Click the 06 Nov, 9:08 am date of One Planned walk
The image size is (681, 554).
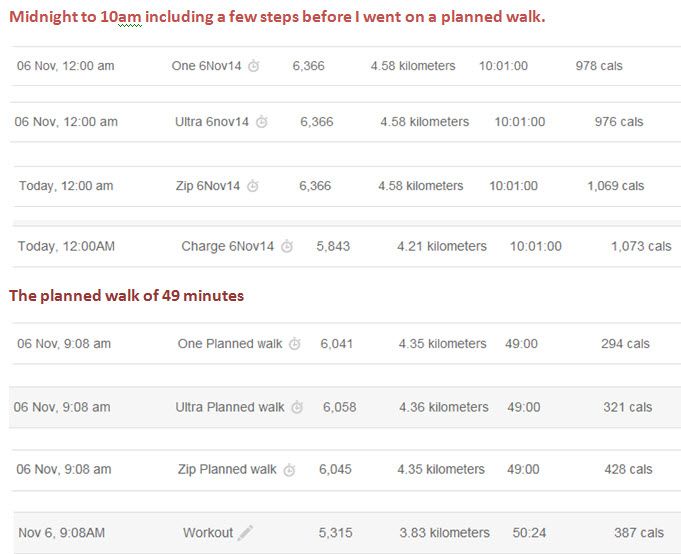(64, 343)
